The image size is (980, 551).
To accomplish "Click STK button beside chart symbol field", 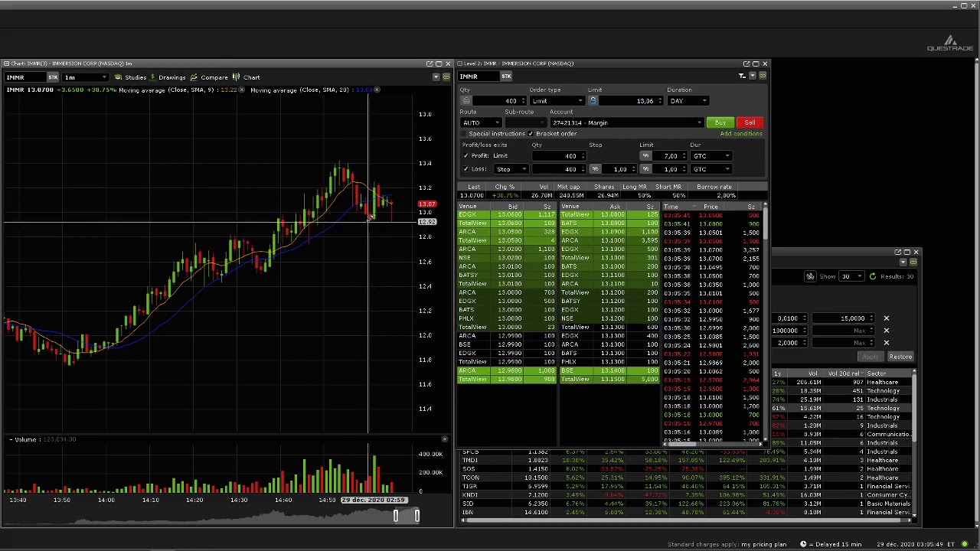I will point(53,77).
